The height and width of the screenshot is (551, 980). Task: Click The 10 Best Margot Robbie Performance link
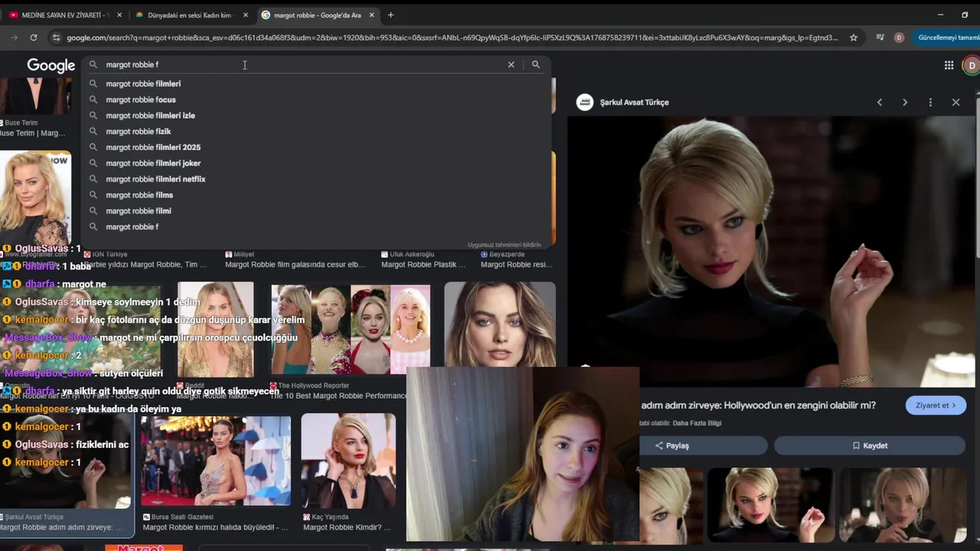338,396
